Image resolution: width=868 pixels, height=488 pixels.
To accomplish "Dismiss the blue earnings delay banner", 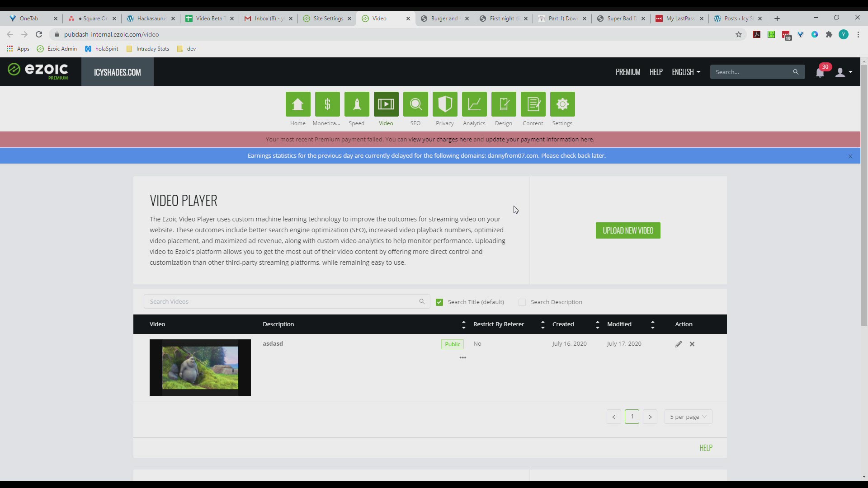I will coord(850,156).
